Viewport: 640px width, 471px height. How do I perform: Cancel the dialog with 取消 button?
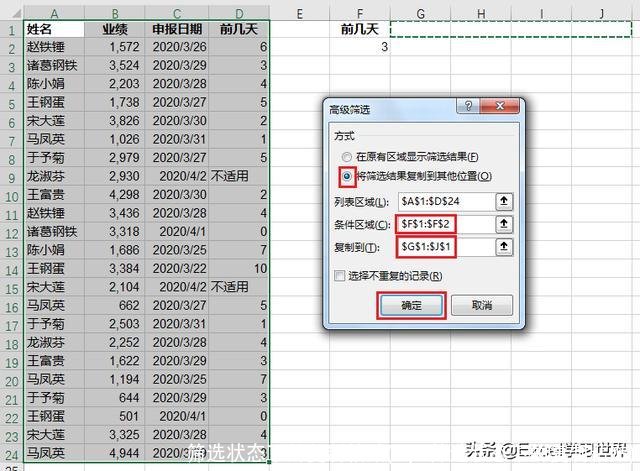coord(482,305)
